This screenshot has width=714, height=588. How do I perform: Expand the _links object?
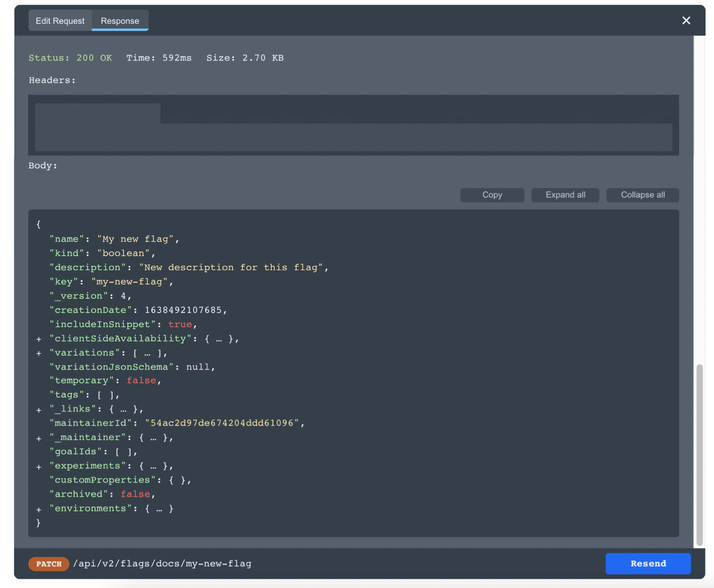(x=39, y=409)
